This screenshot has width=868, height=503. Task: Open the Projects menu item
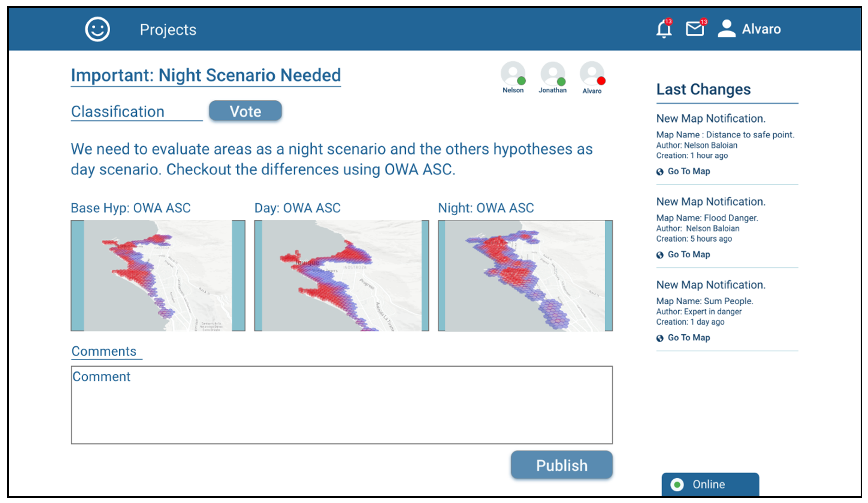pyautogui.click(x=168, y=30)
